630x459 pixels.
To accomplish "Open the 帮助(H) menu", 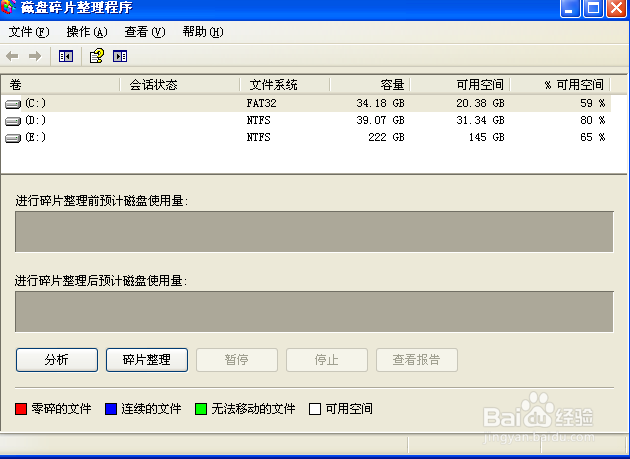I will tap(203, 32).
